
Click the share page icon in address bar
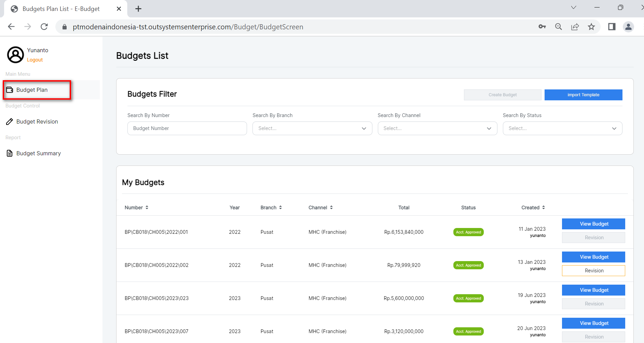pyautogui.click(x=575, y=27)
